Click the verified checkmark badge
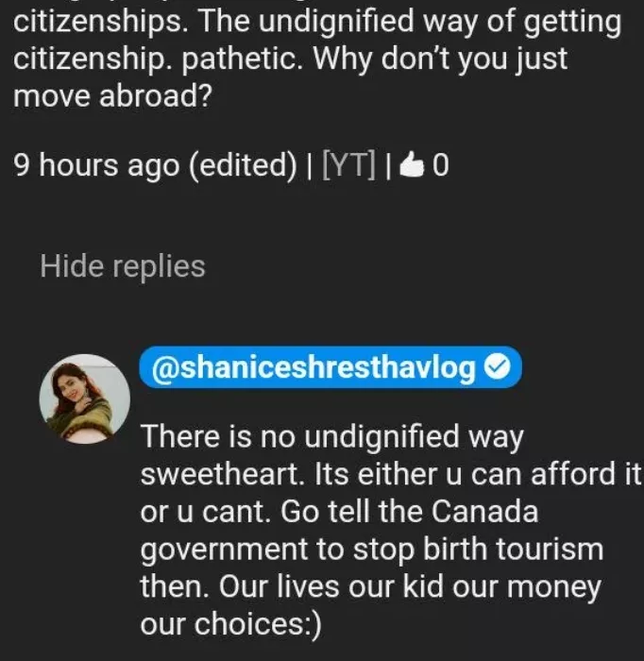The height and width of the screenshot is (661, 644). tap(496, 368)
